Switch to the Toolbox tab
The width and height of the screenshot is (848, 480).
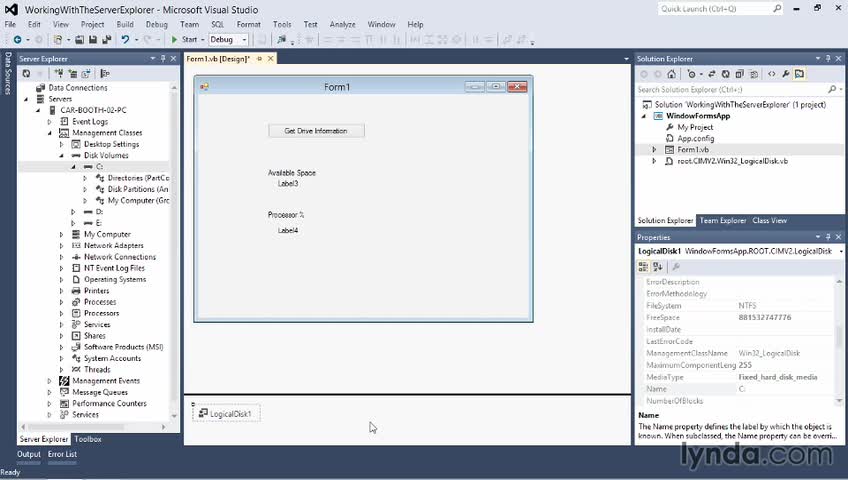tap(88, 439)
